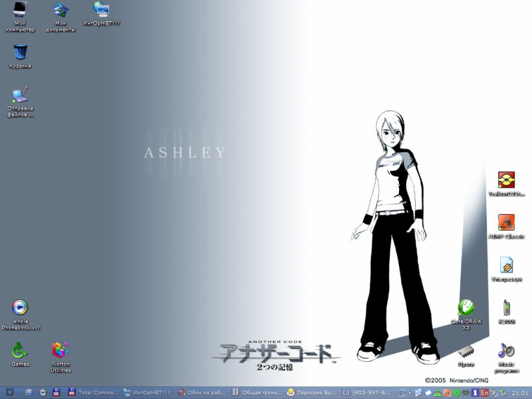Screen dimensions: 532x399
Task: Open the K300i phone shortcut
Action: (x=507, y=312)
